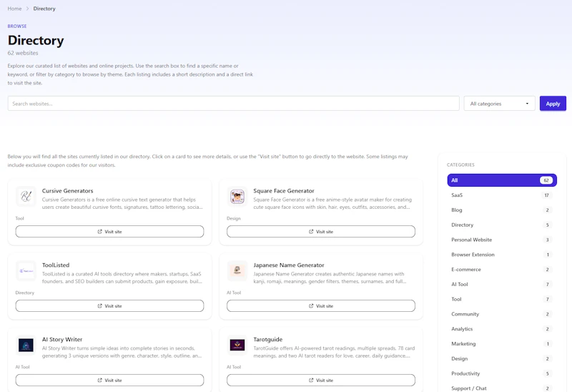Image resolution: width=572 pixels, height=392 pixels.
Task: Filter by Browser Extension category
Action: [502, 255]
